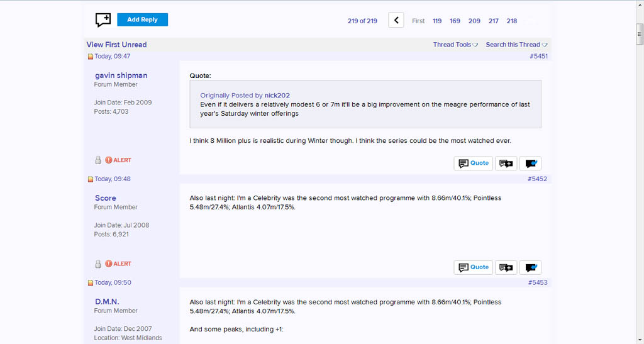The height and width of the screenshot is (344, 644).
Task: Click 'Join Date: Jul 2008' text
Action: (121, 225)
